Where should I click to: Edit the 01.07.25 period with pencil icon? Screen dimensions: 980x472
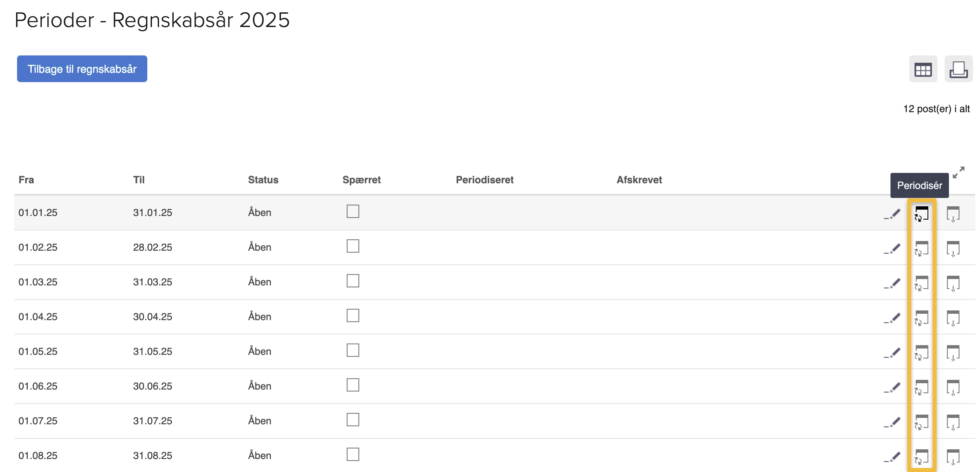pyautogui.click(x=892, y=422)
